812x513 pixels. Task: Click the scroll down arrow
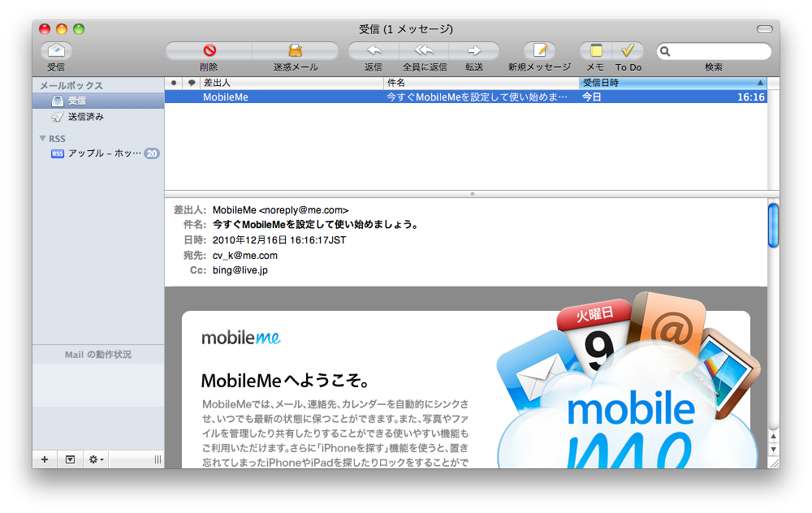(x=773, y=450)
